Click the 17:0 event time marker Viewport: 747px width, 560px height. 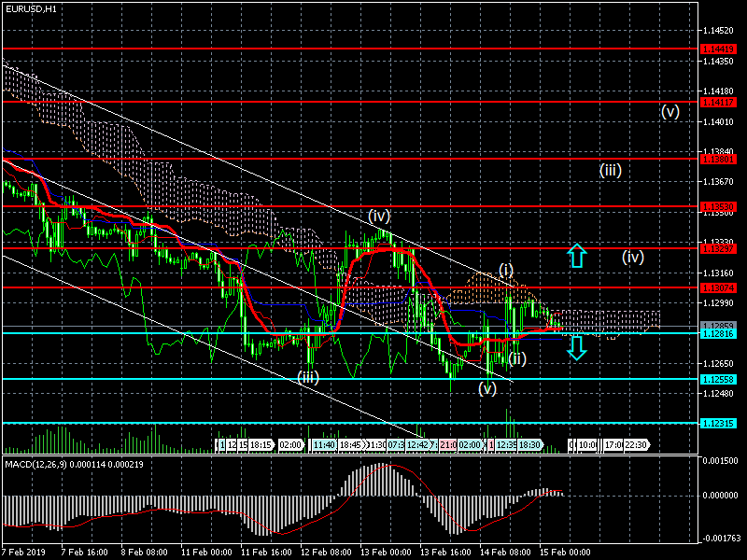click(613, 445)
